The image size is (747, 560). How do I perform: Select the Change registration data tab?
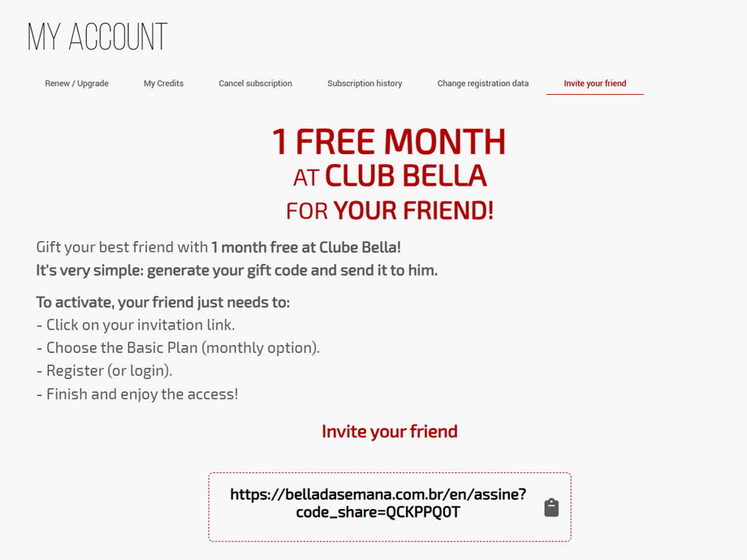(x=482, y=84)
